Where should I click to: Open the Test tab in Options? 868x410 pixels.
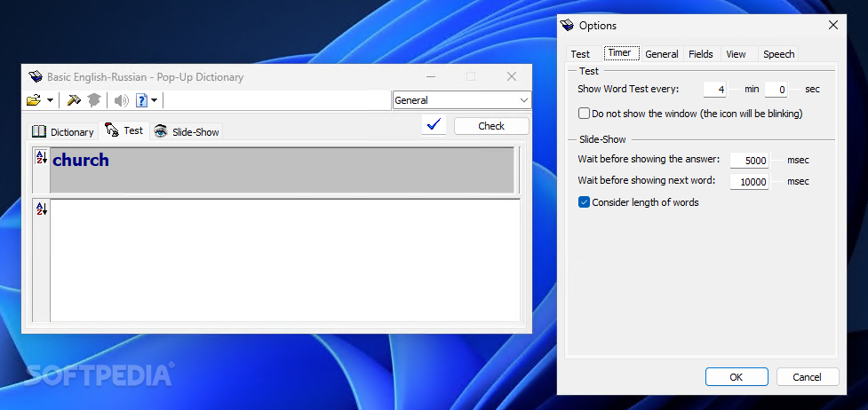pos(580,53)
